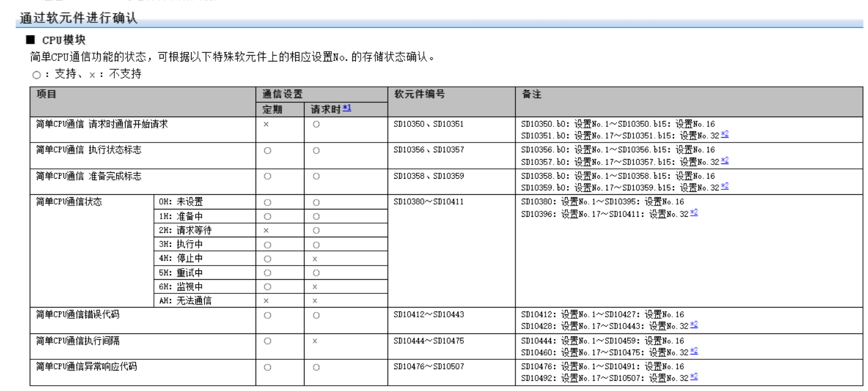Screen dimensions: 868x391
Task: Select the CPU模块 subheading
Action: point(64,40)
